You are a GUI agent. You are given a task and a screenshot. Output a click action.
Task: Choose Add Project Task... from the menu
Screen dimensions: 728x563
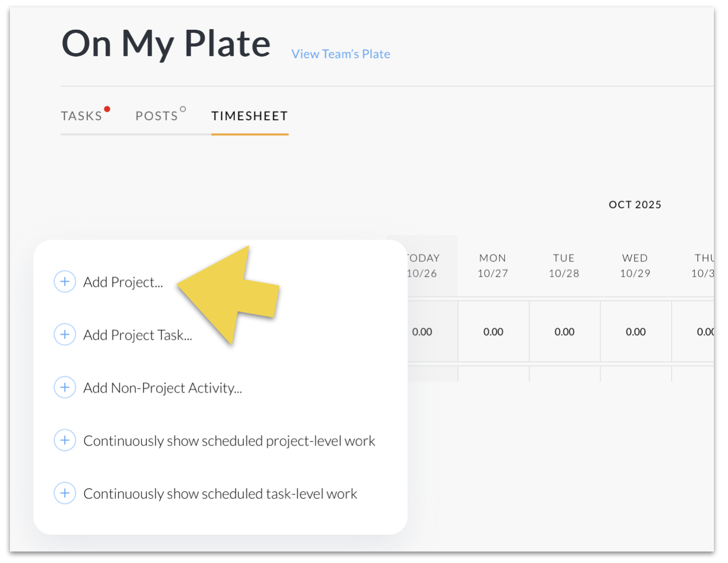(138, 335)
